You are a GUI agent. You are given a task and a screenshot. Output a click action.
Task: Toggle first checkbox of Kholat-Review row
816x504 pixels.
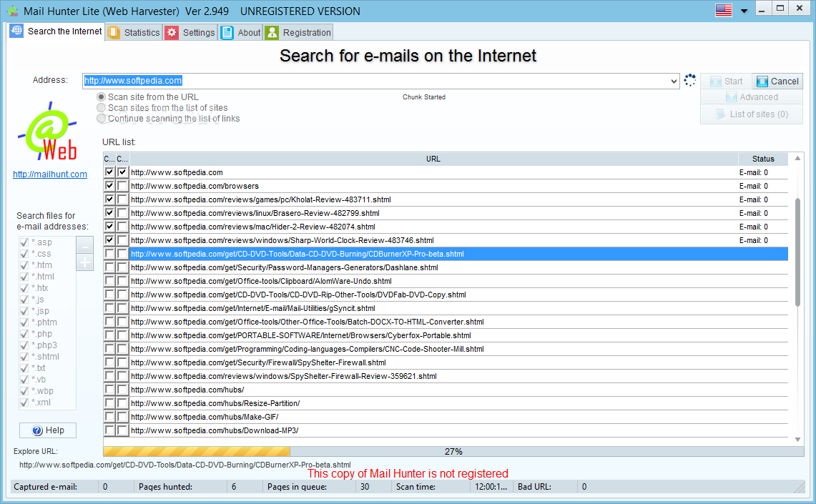[109, 199]
